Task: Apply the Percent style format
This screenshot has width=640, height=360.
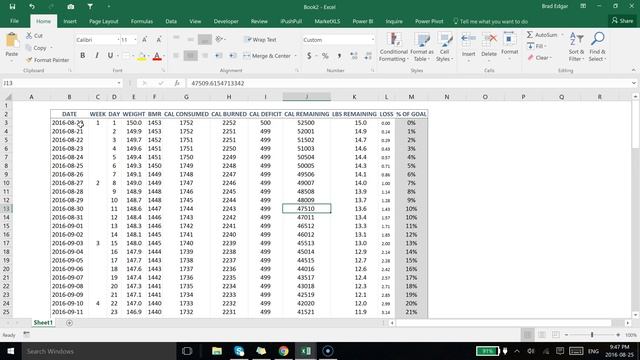Action: point(325,56)
